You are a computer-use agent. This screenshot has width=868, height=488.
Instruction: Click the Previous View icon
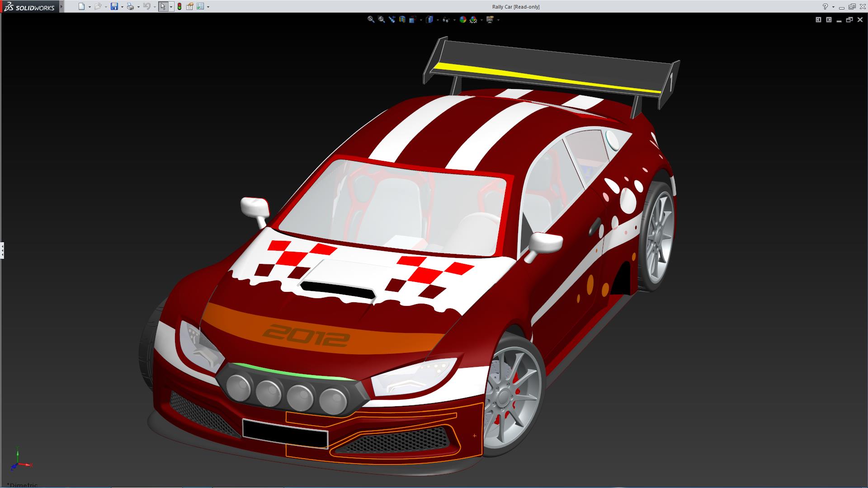392,19
